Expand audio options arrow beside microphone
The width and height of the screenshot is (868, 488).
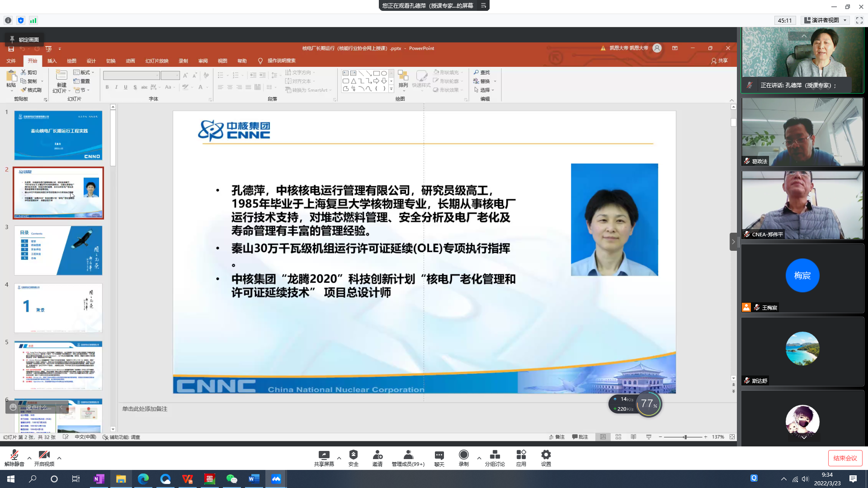tap(29, 458)
